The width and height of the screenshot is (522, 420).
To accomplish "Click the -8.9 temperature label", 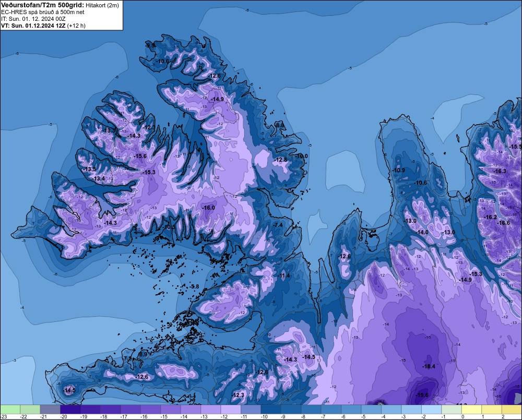I will coord(143,354).
